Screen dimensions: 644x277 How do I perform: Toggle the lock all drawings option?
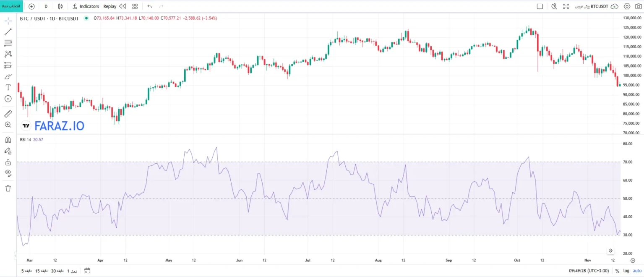pyautogui.click(x=8, y=162)
